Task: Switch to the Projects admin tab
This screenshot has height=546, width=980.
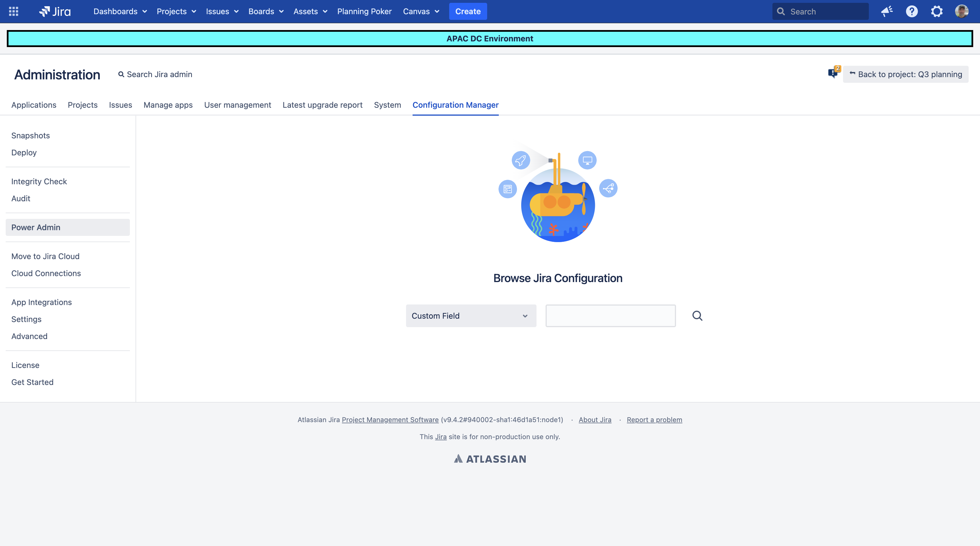Action: coord(83,105)
